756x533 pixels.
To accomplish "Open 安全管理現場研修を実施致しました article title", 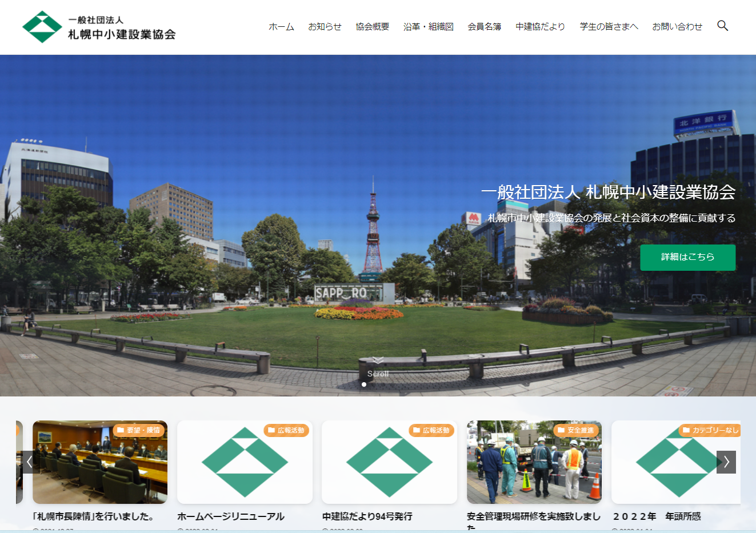I will click(534, 522).
